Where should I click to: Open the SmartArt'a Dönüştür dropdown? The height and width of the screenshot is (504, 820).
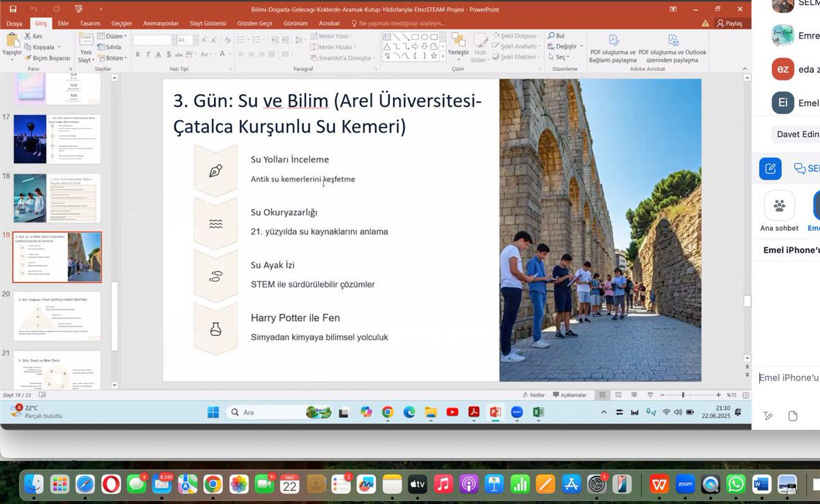click(344, 58)
